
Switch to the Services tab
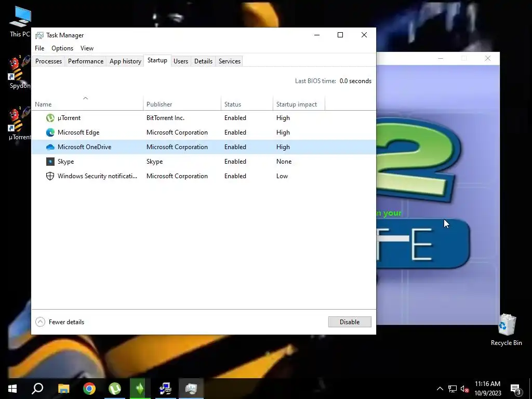point(229,61)
